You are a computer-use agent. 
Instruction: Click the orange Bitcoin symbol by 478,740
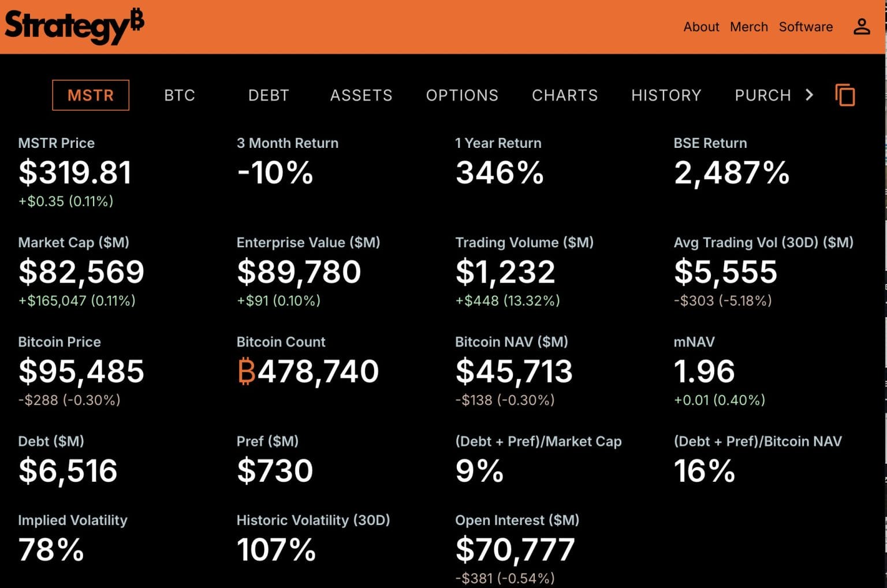pyautogui.click(x=247, y=371)
